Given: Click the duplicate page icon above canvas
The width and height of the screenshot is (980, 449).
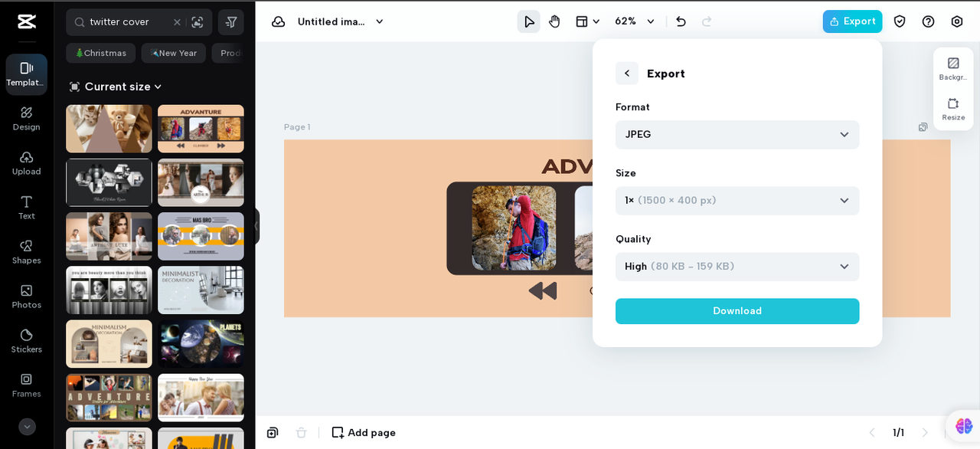Looking at the screenshot, I should pyautogui.click(x=923, y=127).
